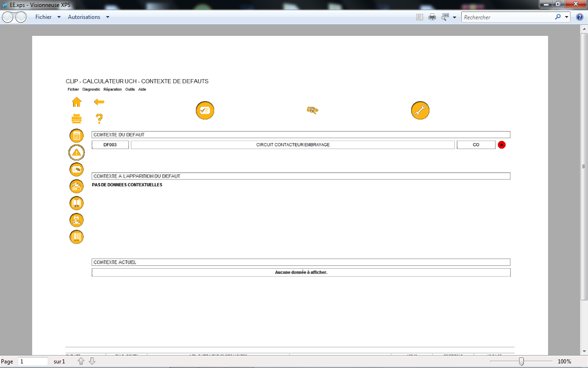588x368 pixels.
Task: Click the scrollbar up arrow
Action: click(584, 29)
